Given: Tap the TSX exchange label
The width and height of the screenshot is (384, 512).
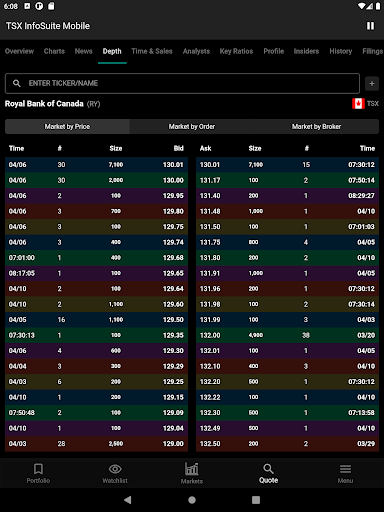Looking at the screenshot, I should 373,104.
